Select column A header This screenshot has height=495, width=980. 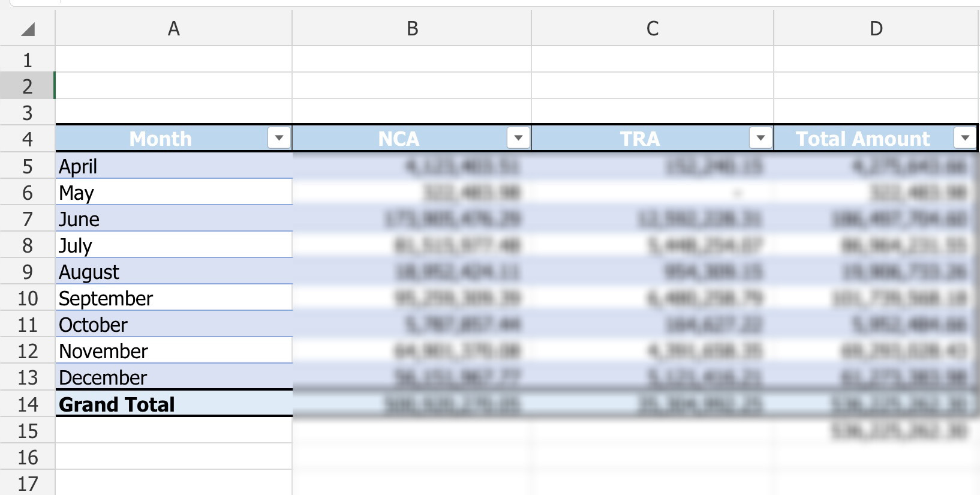pyautogui.click(x=174, y=28)
